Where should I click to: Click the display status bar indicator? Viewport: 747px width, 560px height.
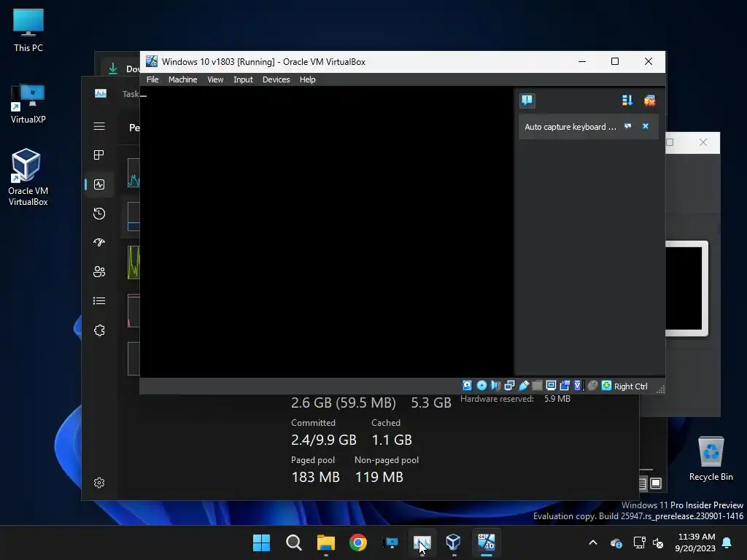click(x=551, y=386)
